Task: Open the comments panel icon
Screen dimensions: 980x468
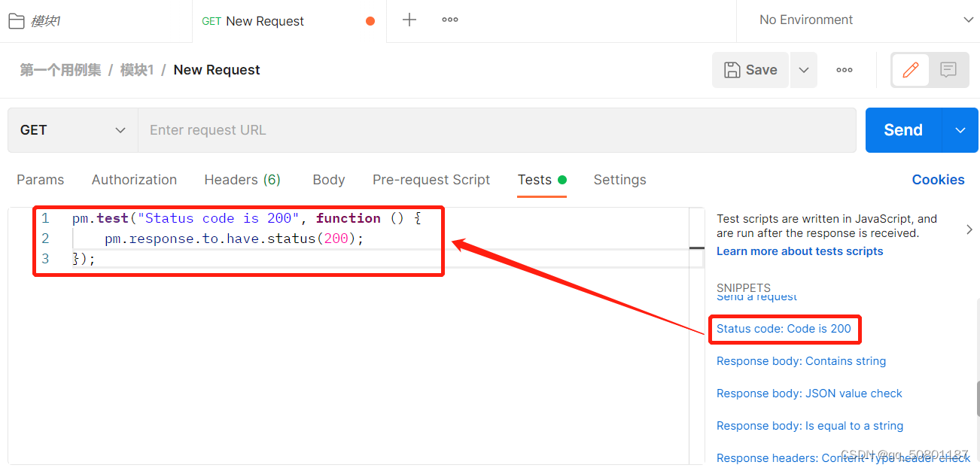Action: [x=948, y=70]
